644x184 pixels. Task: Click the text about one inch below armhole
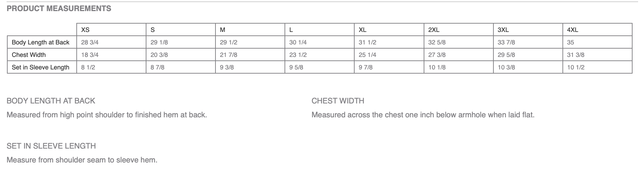pyautogui.click(x=423, y=115)
